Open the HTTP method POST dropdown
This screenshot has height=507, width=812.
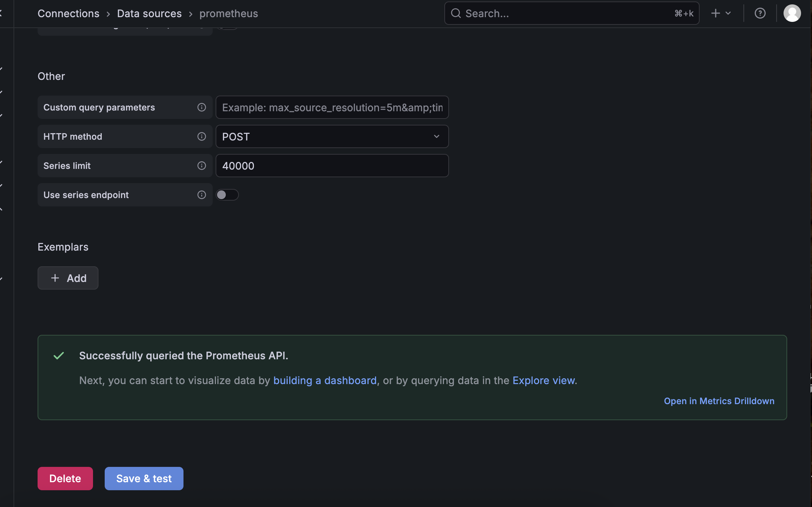point(332,136)
